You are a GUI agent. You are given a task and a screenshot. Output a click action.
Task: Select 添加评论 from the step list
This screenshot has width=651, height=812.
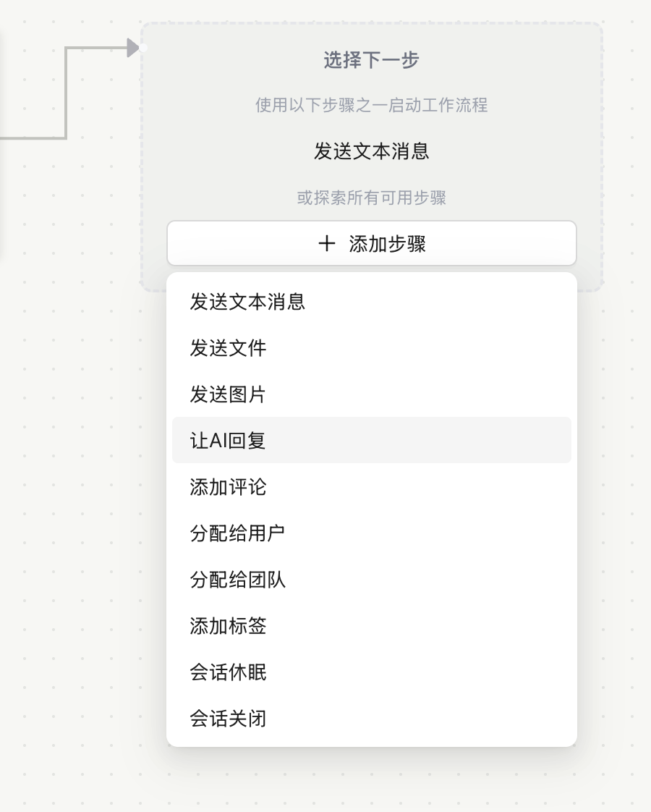click(228, 487)
